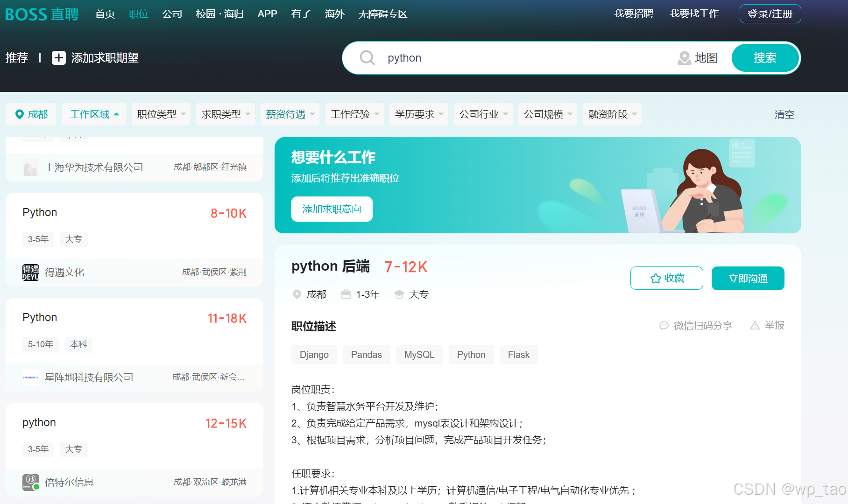This screenshot has width=848, height=504.
Task: Click the 搜索 button
Action: click(x=765, y=58)
